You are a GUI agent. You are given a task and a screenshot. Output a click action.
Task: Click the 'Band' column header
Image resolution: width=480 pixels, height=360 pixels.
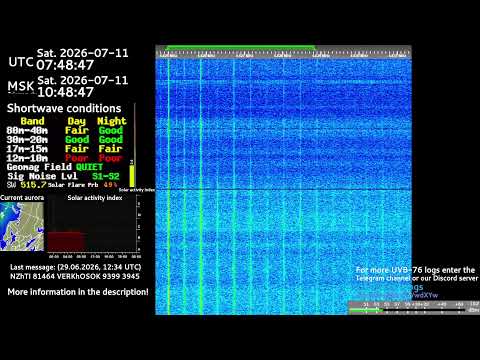pyautogui.click(x=32, y=121)
